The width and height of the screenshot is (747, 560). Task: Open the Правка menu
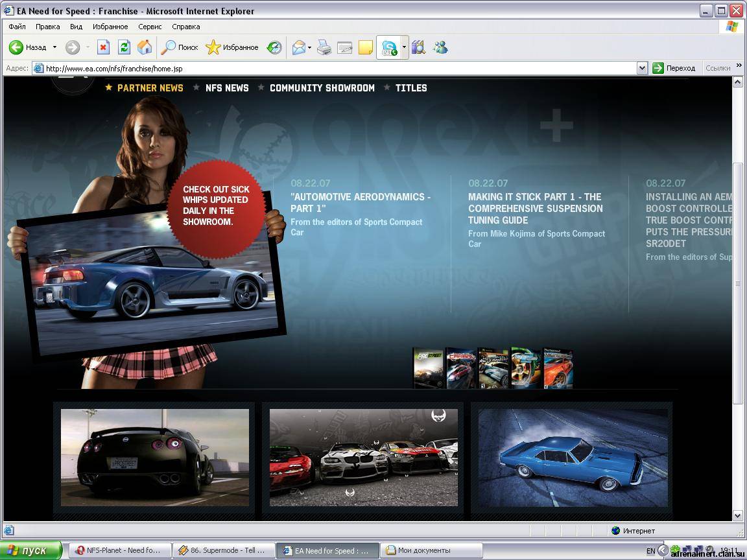47,27
